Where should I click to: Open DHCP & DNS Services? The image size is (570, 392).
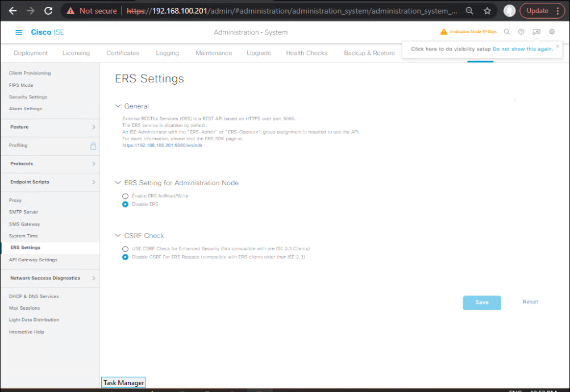[x=34, y=297]
